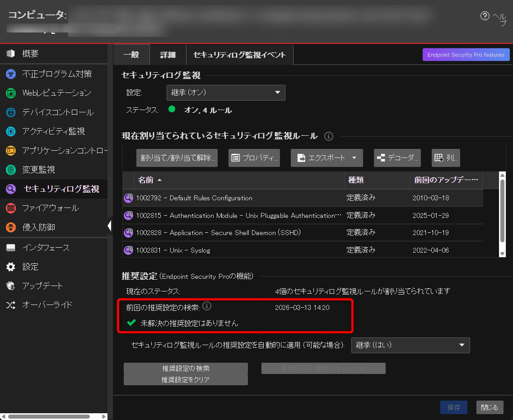This screenshot has height=420, width=513.
Task: Open the セキュリティログ監視イベント tab
Action: pyautogui.click(x=239, y=55)
